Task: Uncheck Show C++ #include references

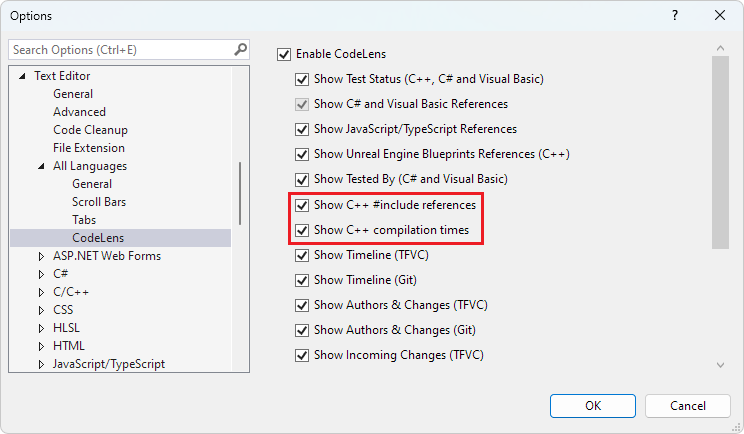Action: click(x=302, y=205)
